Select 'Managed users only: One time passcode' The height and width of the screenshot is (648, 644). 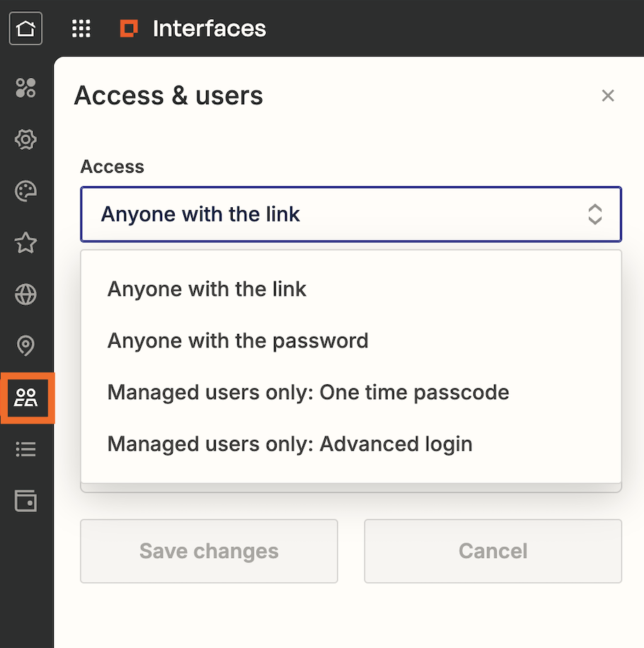click(x=308, y=392)
